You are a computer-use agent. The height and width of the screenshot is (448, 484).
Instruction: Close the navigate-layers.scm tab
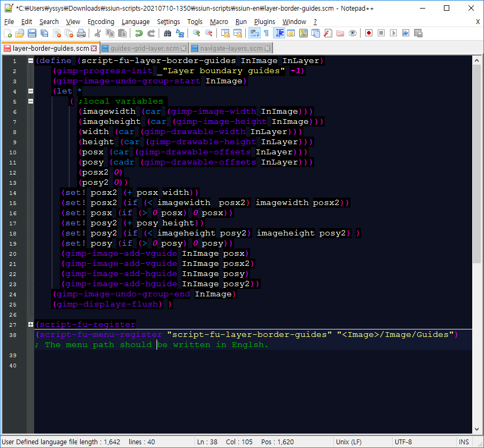[267, 49]
